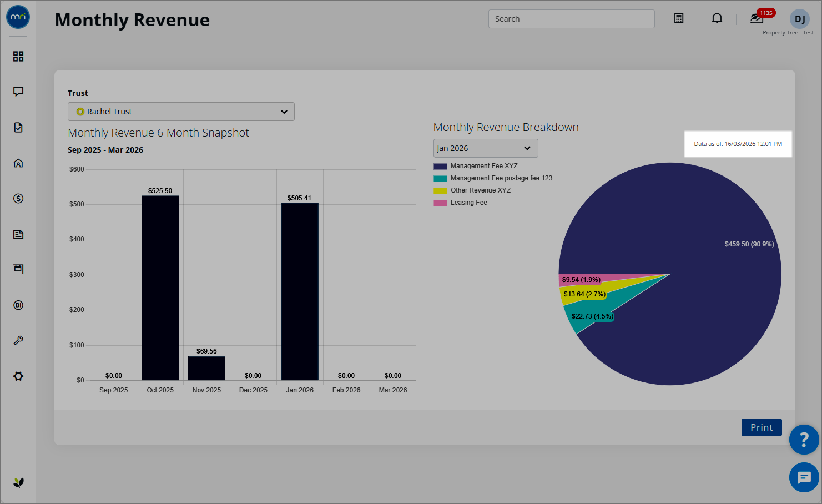The height and width of the screenshot is (504, 822).
Task: Open the document checkmark tasks icon
Action: pyautogui.click(x=18, y=127)
